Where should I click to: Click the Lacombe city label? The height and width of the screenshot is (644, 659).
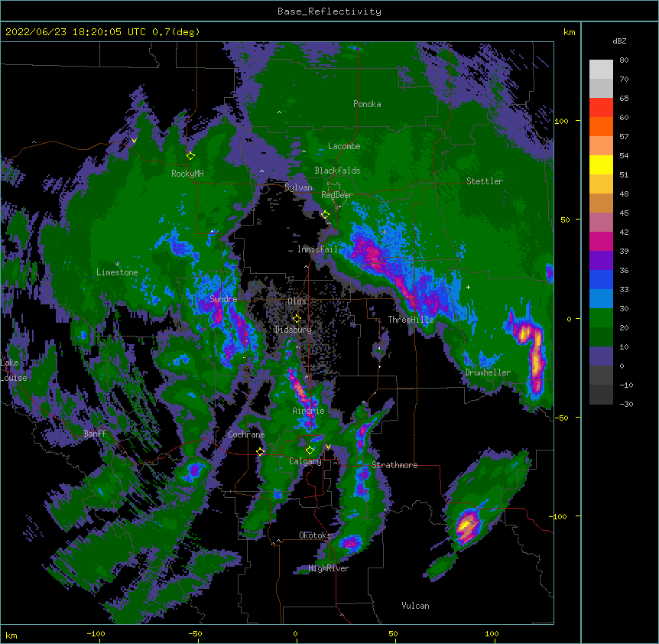pyautogui.click(x=344, y=146)
